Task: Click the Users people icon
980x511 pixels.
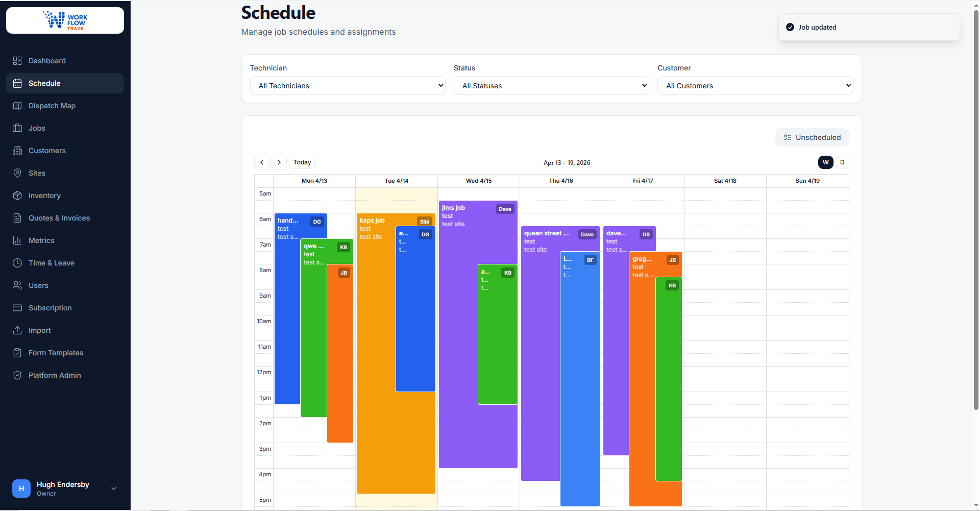Action: (17, 285)
